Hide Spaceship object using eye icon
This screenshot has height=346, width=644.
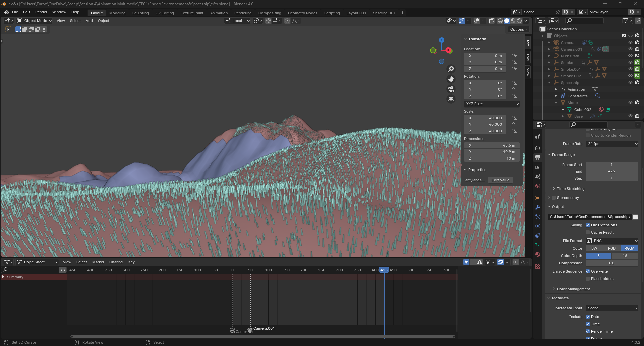(630, 82)
